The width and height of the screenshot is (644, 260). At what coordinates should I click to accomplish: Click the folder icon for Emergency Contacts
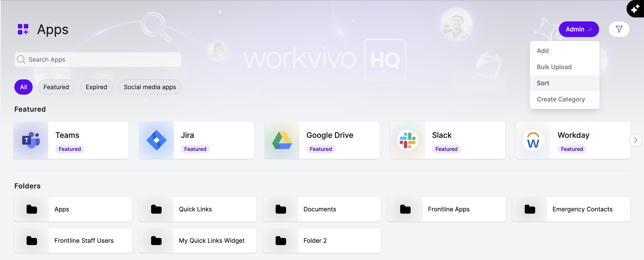(530, 209)
